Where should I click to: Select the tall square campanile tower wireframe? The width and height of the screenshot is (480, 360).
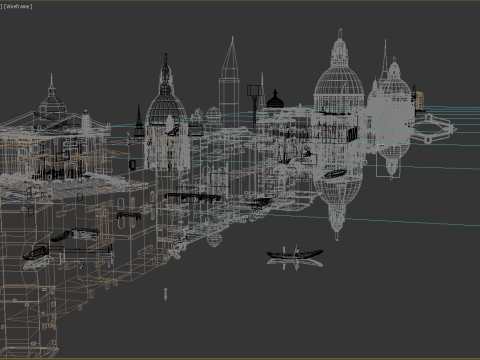pyautogui.click(x=229, y=82)
